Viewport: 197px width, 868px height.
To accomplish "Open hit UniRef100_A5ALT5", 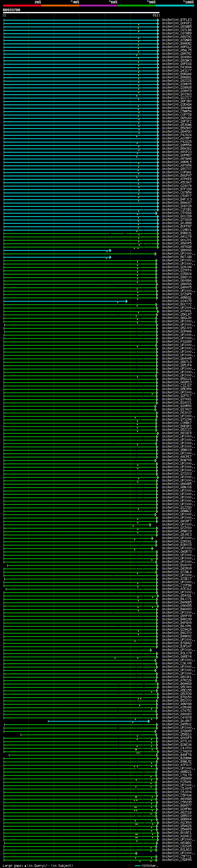I will pos(177,50).
